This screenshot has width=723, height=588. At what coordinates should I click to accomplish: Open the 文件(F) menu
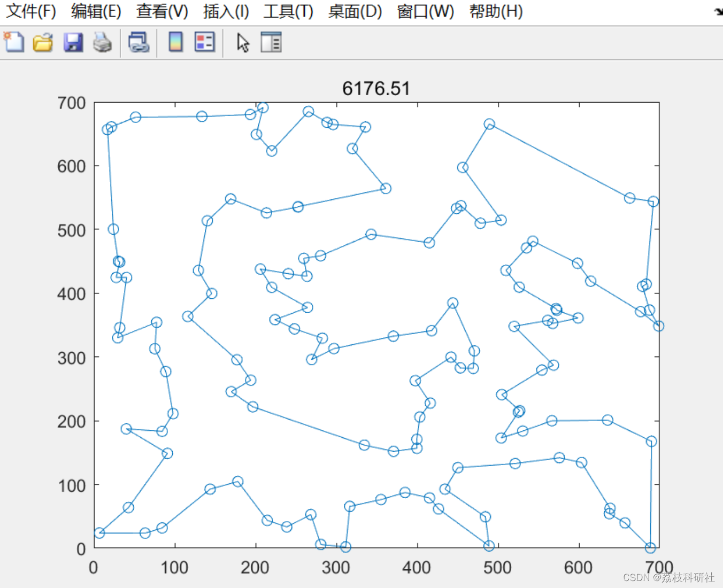(31, 11)
